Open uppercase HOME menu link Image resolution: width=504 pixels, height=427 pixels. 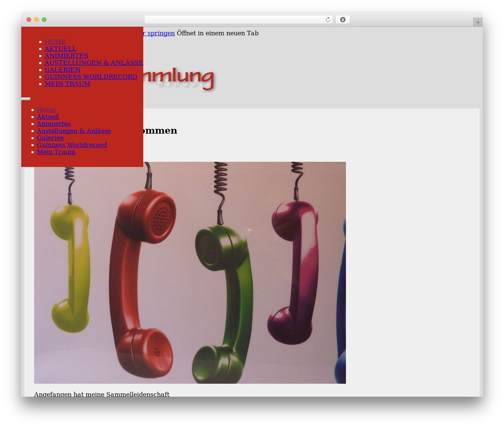tap(55, 41)
